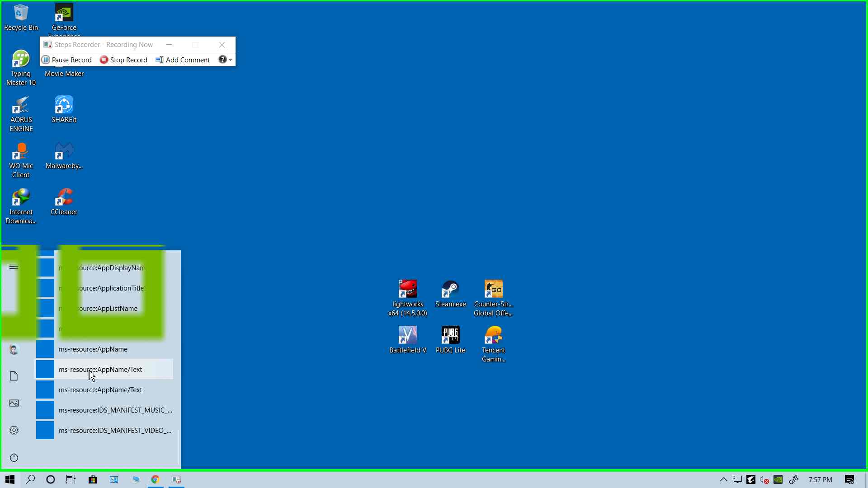Image resolution: width=868 pixels, height=488 pixels.
Task: Open Documents from Start menu sidebar
Action: [x=14, y=376]
